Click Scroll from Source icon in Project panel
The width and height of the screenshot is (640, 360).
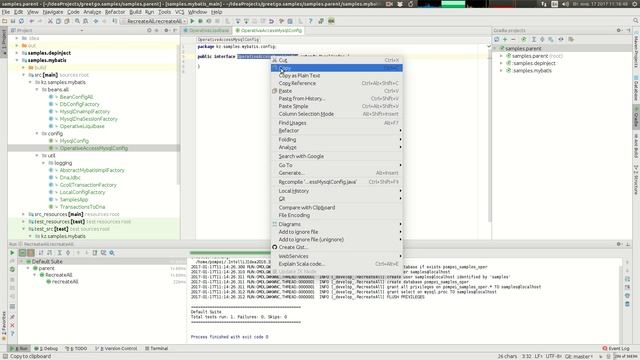click(x=149, y=31)
